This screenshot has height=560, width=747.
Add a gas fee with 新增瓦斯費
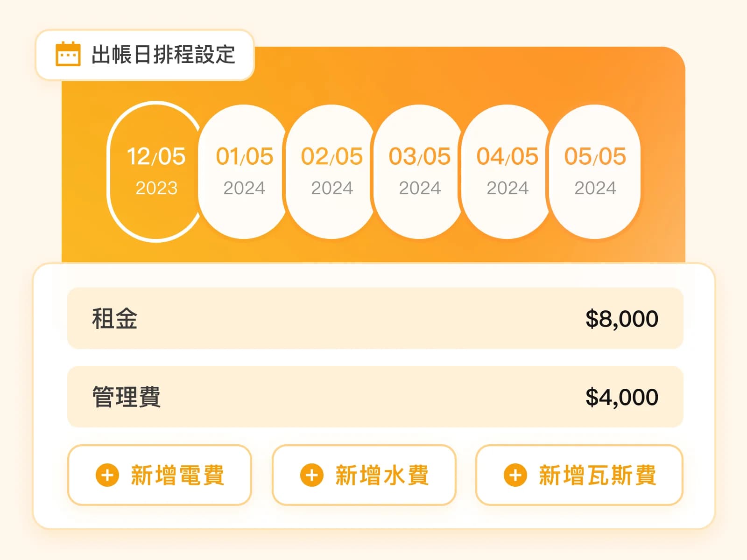click(579, 475)
